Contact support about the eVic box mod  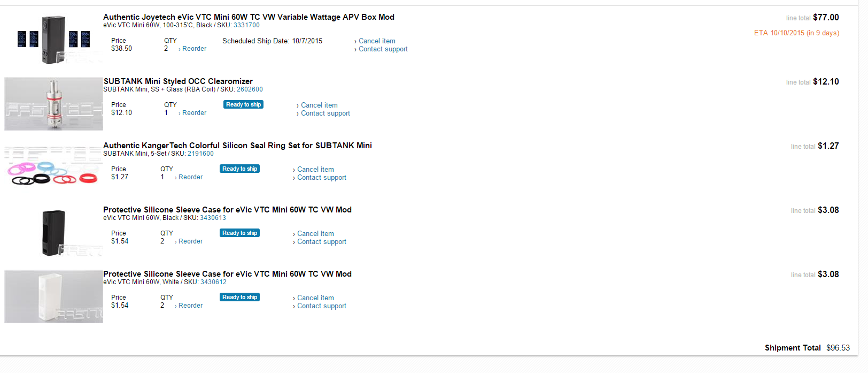tap(383, 49)
